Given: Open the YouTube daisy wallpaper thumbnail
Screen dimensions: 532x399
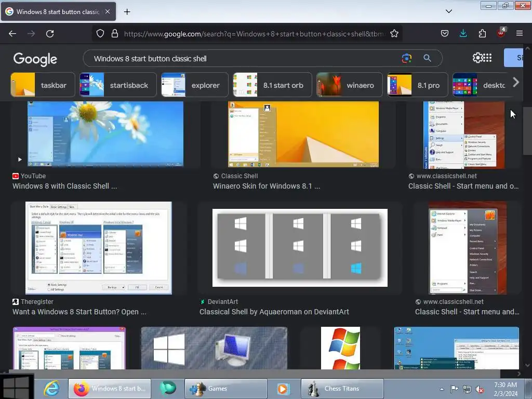Looking at the screenshot, I should tap(105, 134).
